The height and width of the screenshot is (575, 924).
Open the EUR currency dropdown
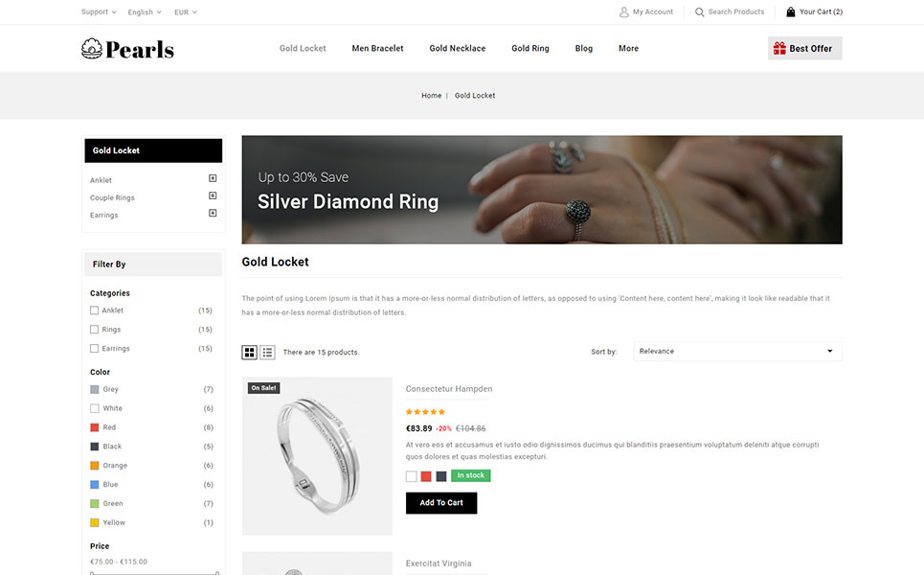pyautogui.click(x=186, y=11)
